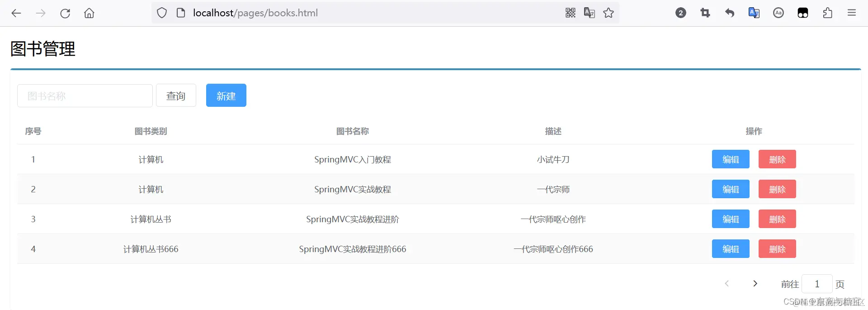868x310 pixels.
Task: Open the QR code icon in address bar
Action: pos(571,13)
